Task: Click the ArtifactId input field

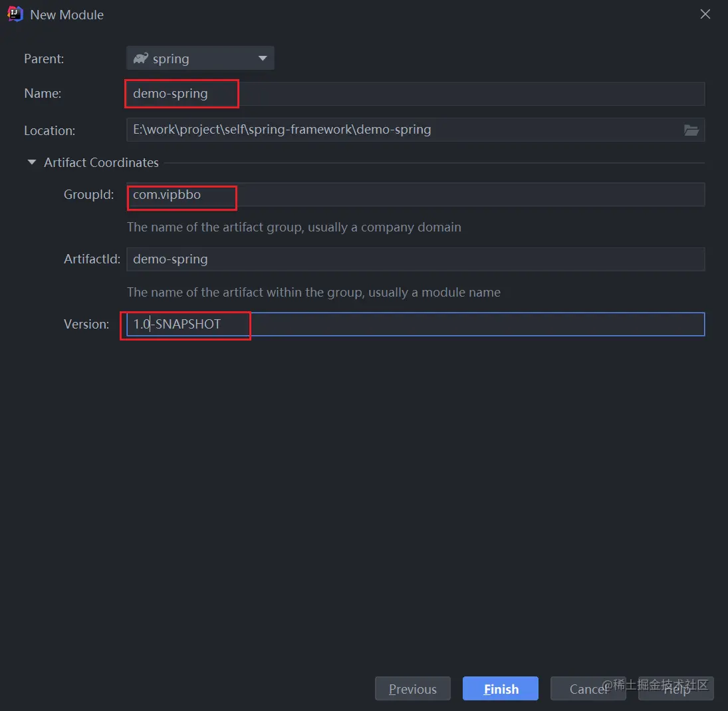Action: 415,259
